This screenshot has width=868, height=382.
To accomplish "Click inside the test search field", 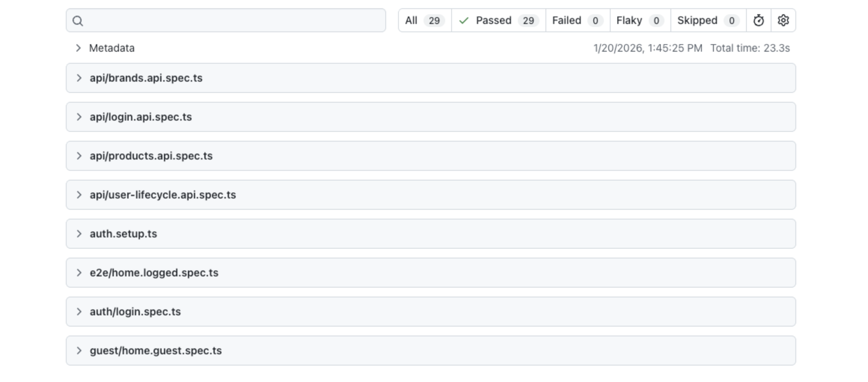I will click(232, 21).
